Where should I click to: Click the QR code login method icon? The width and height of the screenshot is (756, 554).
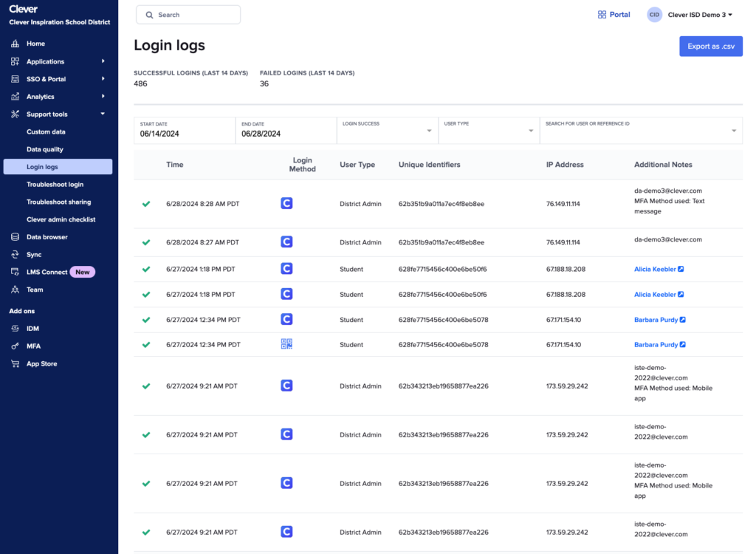click(x=286, y=344)
